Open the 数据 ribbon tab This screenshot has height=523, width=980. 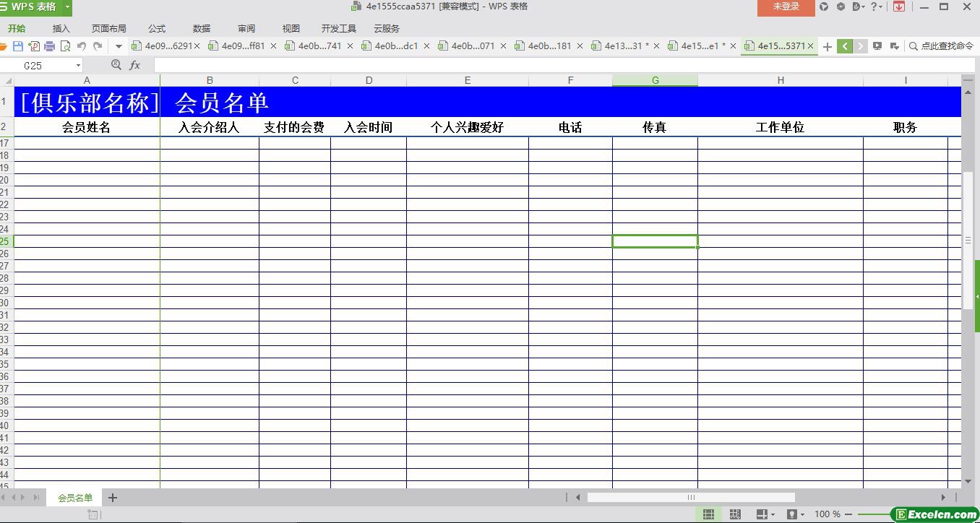(202, 29)
